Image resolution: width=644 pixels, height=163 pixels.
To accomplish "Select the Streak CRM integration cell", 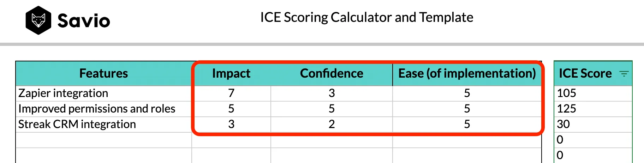I will 77,124.
